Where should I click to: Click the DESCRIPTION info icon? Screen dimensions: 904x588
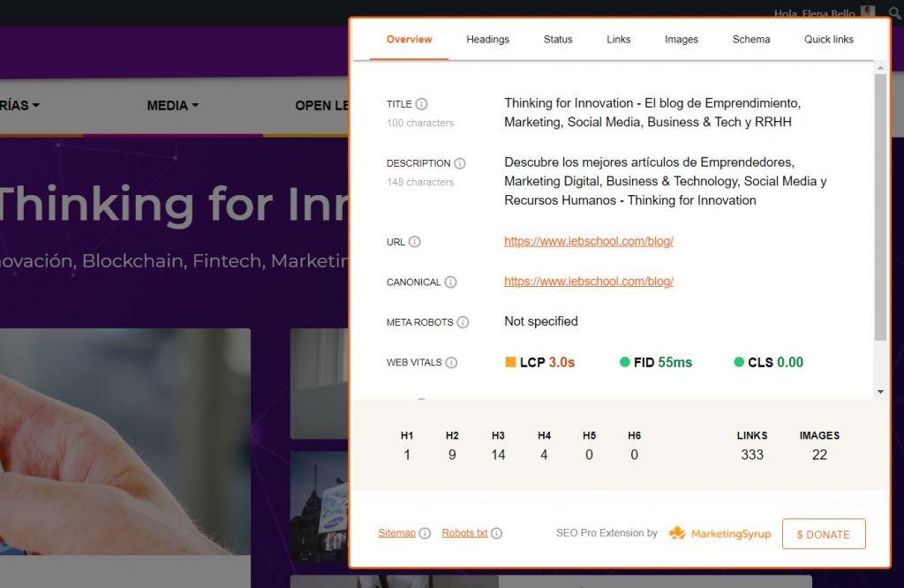459,163
